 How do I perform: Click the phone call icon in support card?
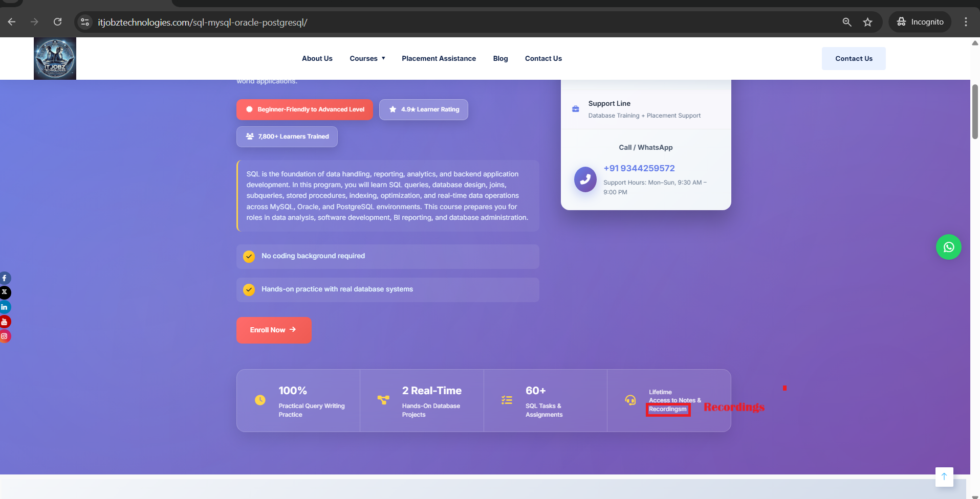(x=585, y=179)
